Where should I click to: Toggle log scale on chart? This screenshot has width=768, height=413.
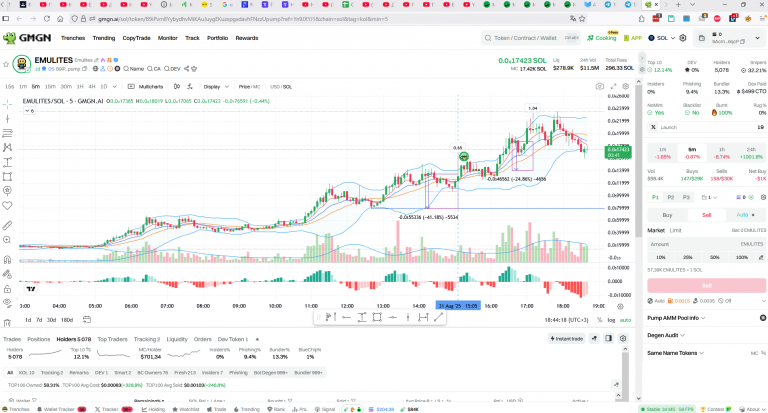[x=611, y=320]
